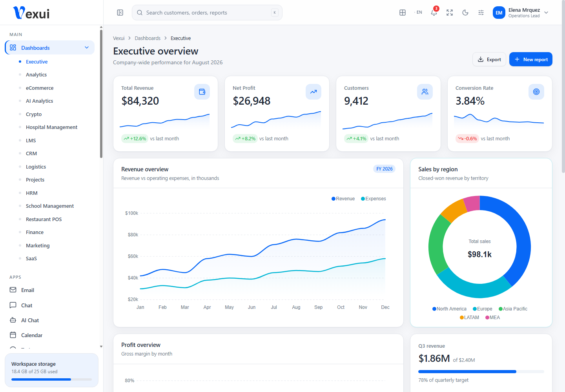Screen dimensions: 565x392
Task: Open the customizer sliders icon
Action: pos(481,13)
